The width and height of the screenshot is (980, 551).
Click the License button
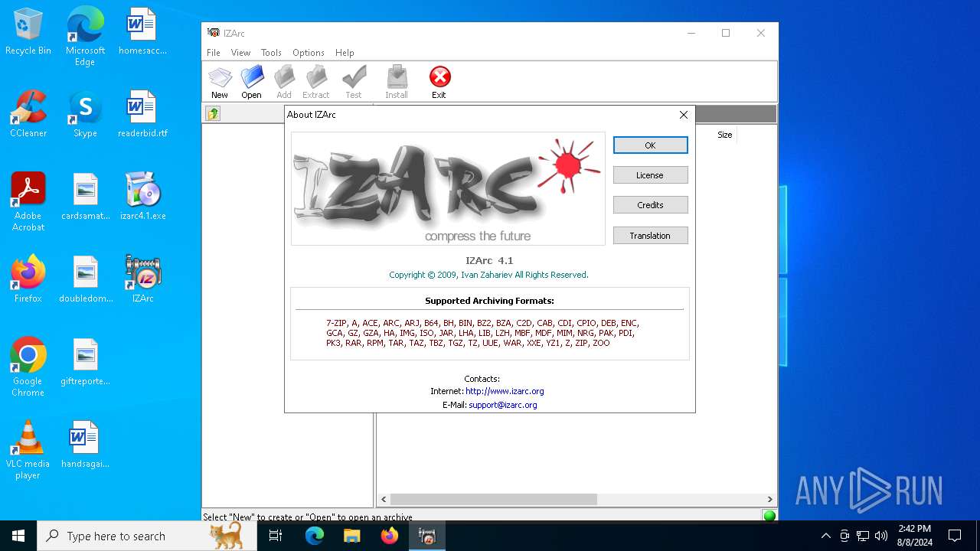(x=650, y=175)
